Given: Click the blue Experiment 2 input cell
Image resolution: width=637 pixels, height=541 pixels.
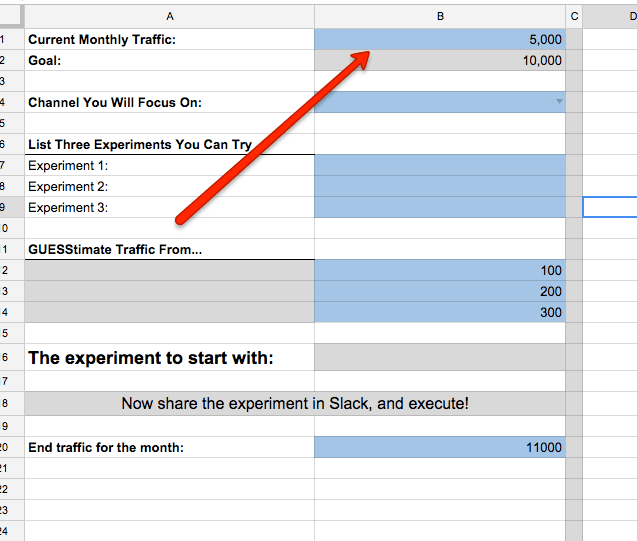Looking at the screenshot, I should coord(439,186).
